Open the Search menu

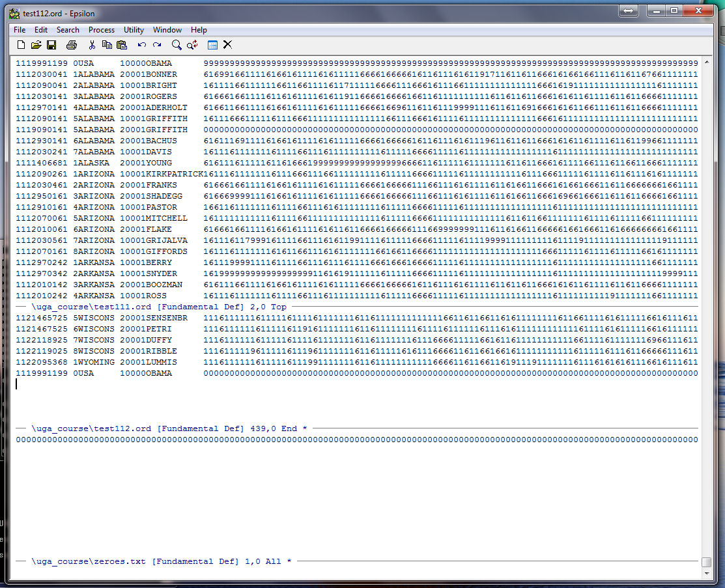coord(68,30)
